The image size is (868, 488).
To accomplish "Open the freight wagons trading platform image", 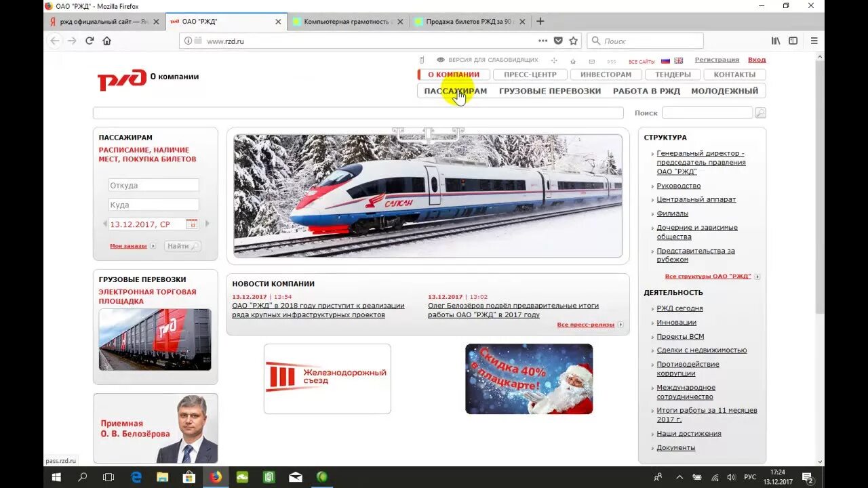I will point(155,340).
